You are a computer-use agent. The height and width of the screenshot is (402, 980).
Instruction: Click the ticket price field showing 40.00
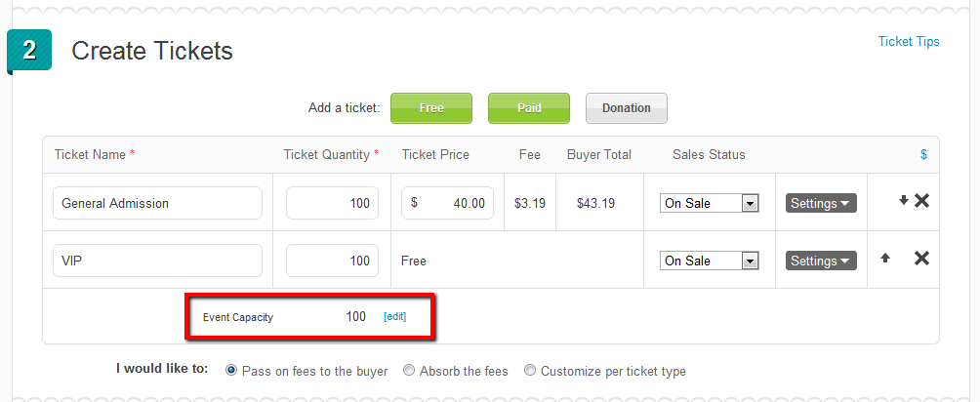pyautogui.click(x=447, y=203)
